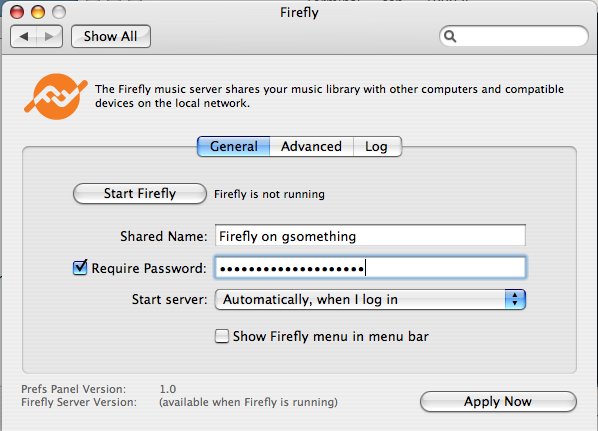The width and height of the screenshot is (598, 431).
Task: Enable Show Firefly menu in menu bar
Action: (x=222, y=336)
